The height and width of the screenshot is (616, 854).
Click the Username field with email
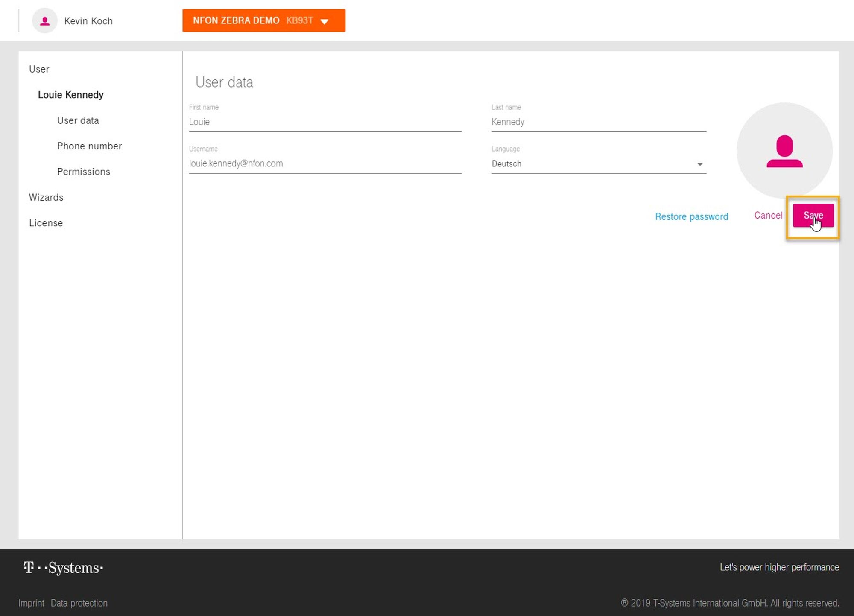[x=325, y=163]
